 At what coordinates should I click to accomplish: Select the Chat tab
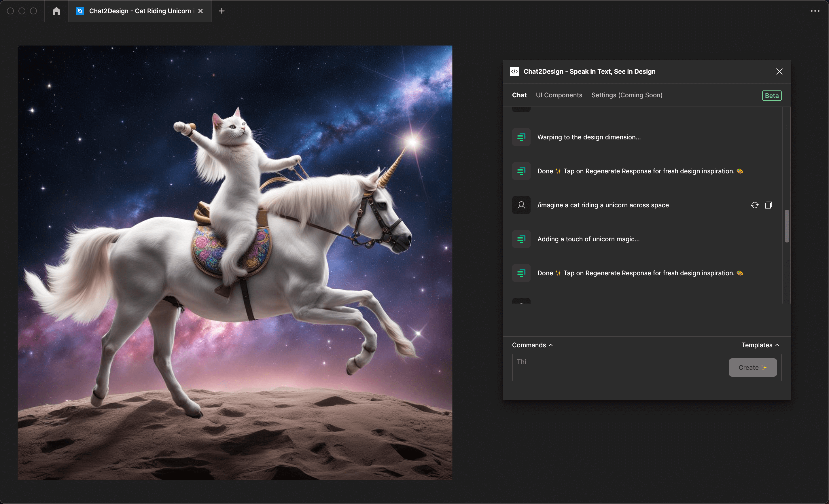coord(519,95)
